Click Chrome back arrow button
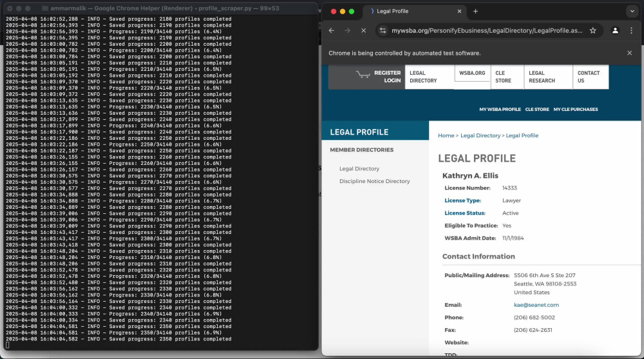The width and height of the screenshot is (644, 359). coord(332,30)
